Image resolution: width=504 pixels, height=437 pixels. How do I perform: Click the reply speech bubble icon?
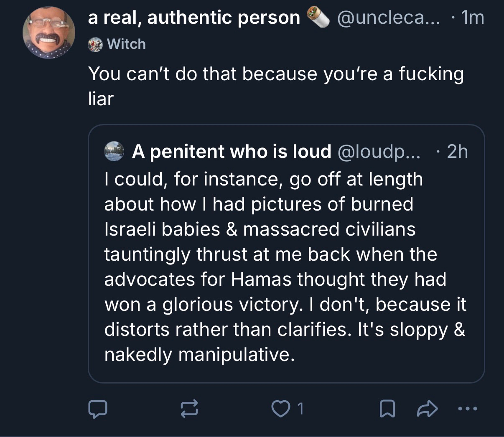[x=98, y=409]
